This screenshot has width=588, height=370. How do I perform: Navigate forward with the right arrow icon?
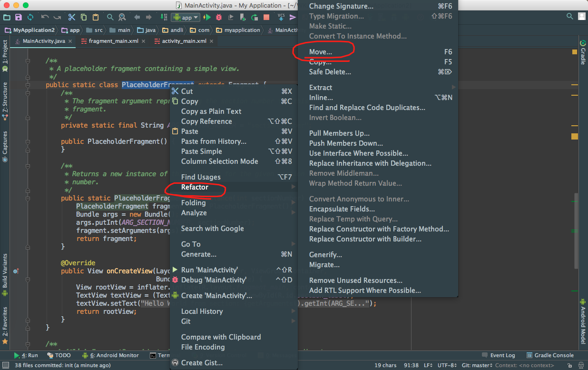coord(149,17)
